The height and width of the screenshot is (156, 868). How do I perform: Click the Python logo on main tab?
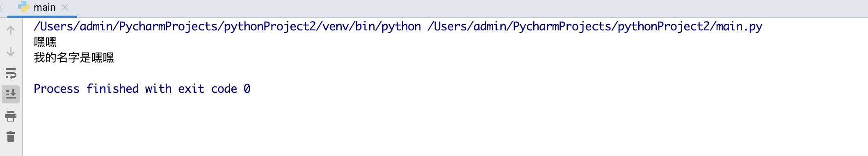click(24, 7)
